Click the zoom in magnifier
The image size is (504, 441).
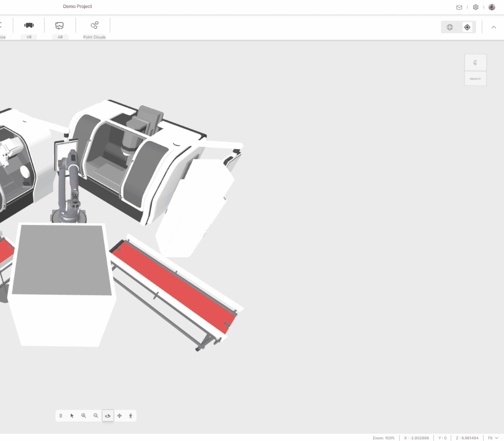(84, 416)
